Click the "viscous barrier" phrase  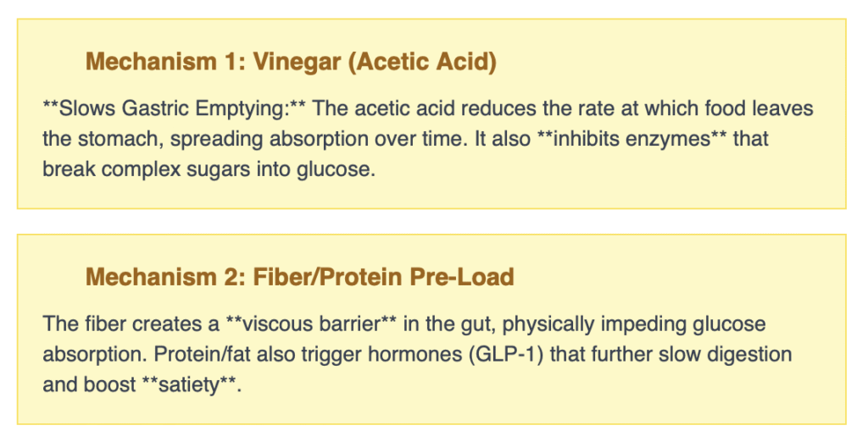(x=311, y=324)
